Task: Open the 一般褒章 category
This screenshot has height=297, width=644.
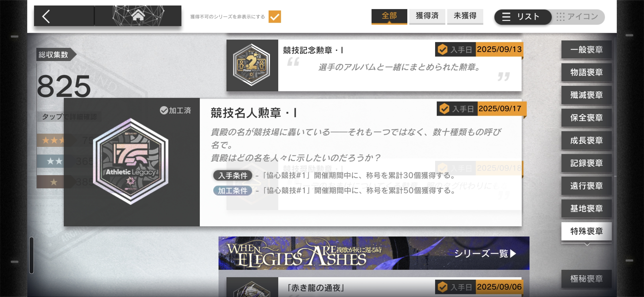Action: tap(586, 50)
